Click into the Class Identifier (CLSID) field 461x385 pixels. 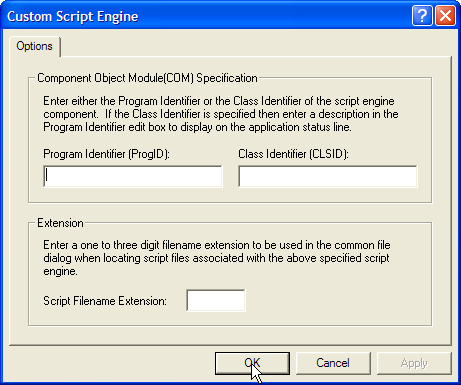click(328, 176)
